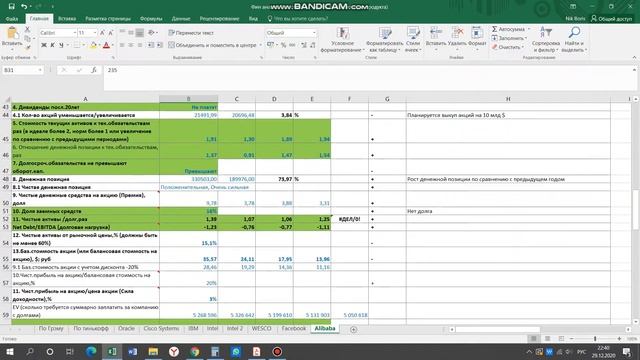
Task: Switch to Page Layout view in status bar
Action: tap(547, 339)
